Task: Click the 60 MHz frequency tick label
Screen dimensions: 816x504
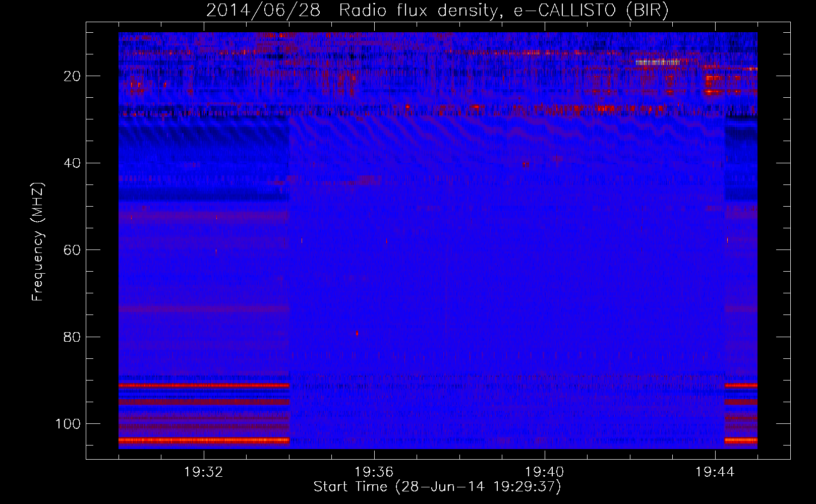Action: [72, 250]
